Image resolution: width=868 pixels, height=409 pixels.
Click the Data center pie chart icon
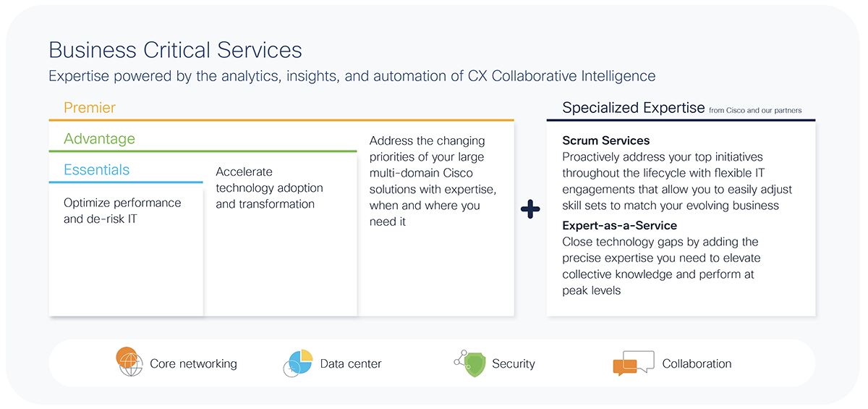click(298, 363)
